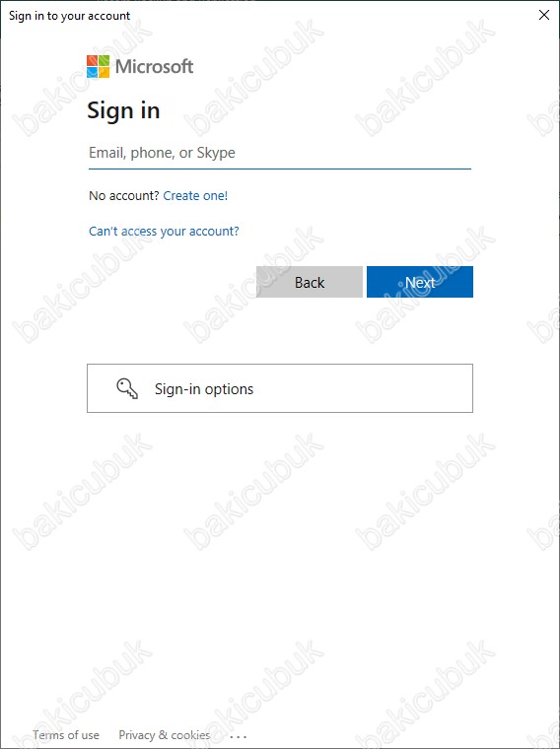Open the Sign-in options box
Screen dimensions: 560x749
[280, 388]
